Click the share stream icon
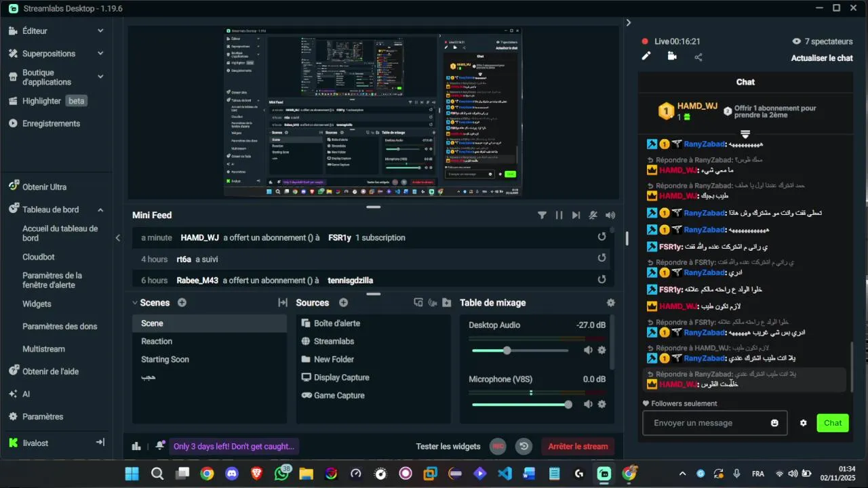The image size is (868, 488). [698, 57]
